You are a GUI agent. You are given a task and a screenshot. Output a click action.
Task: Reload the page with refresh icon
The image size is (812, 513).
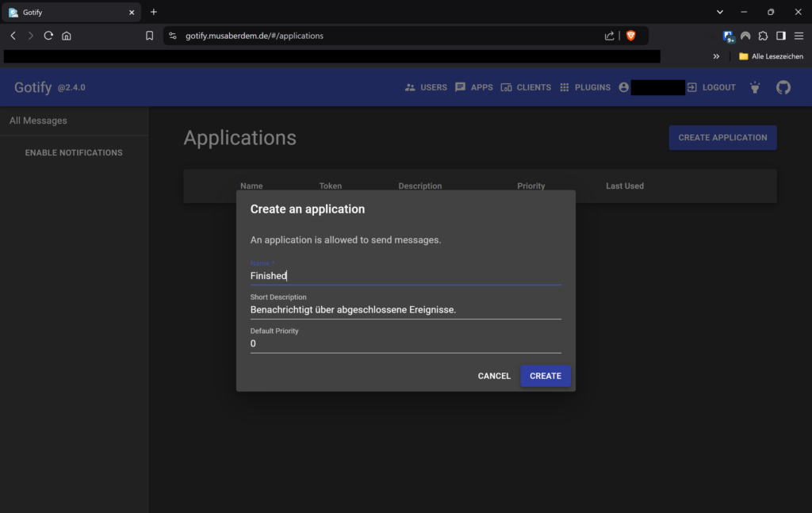point(48,36)
